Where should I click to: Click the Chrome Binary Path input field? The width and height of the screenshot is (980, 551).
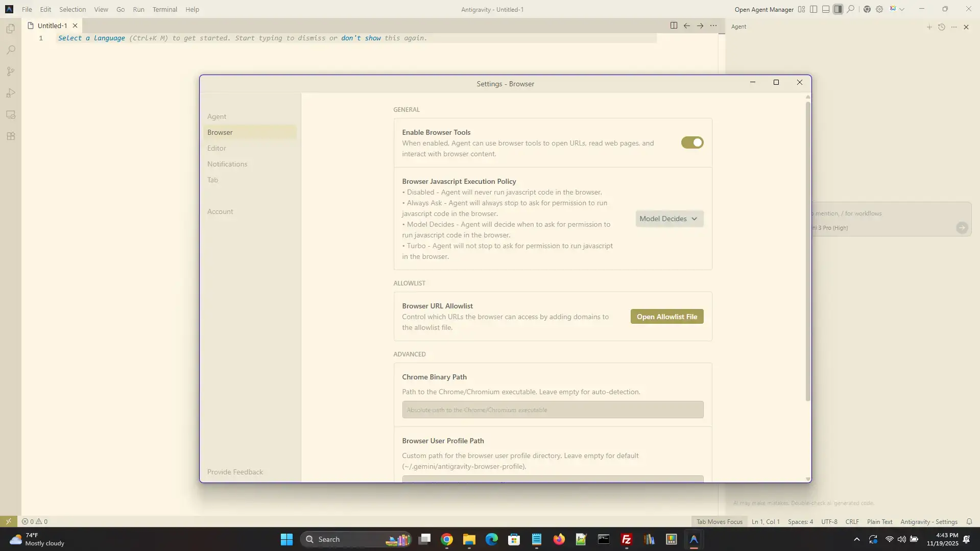pyautogui.click(x=552, y=410)
